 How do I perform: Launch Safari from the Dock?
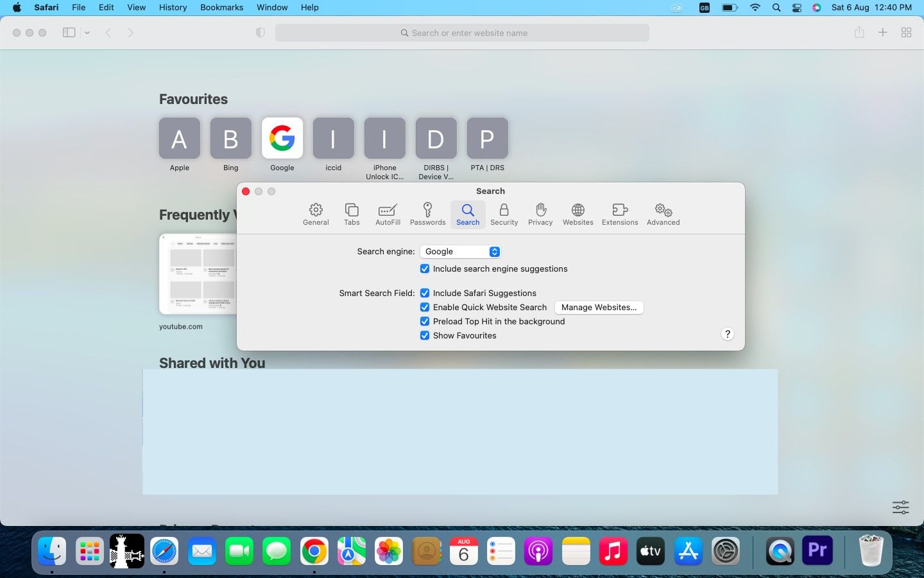point(164,550)
